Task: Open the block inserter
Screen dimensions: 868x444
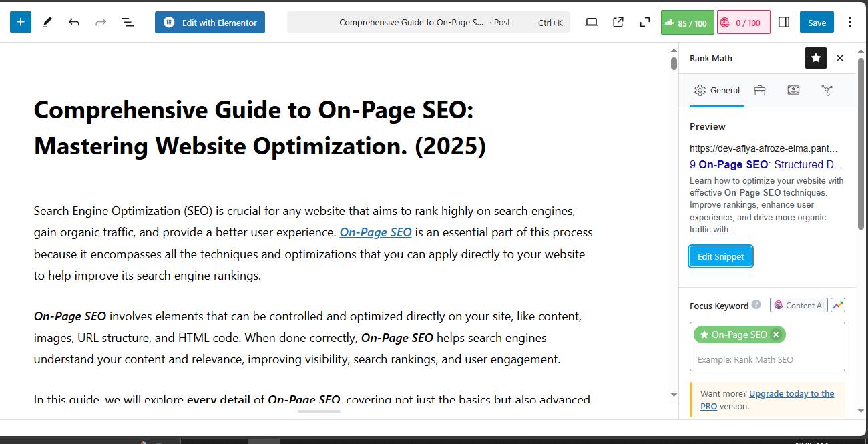Action: (20, 21)
